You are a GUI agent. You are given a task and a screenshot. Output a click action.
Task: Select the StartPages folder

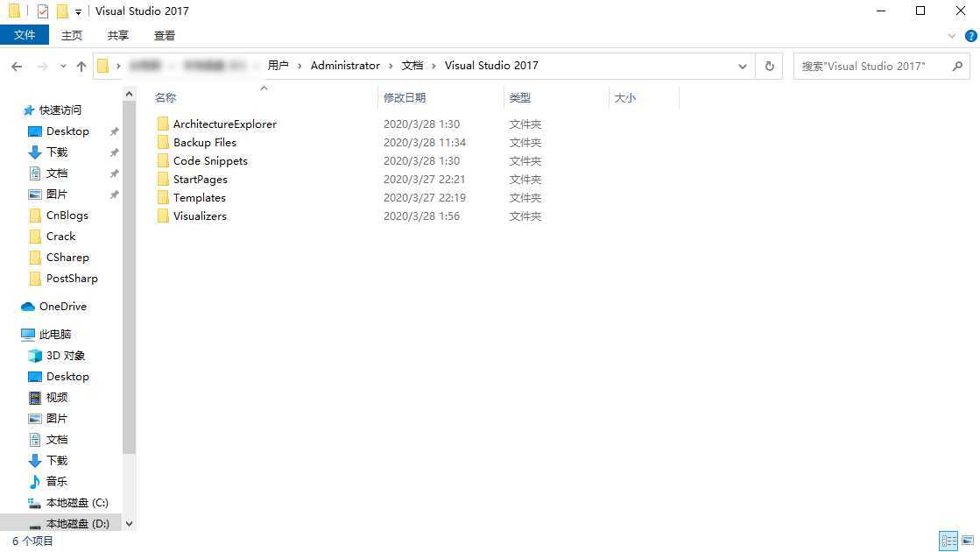tap(201, 180)
